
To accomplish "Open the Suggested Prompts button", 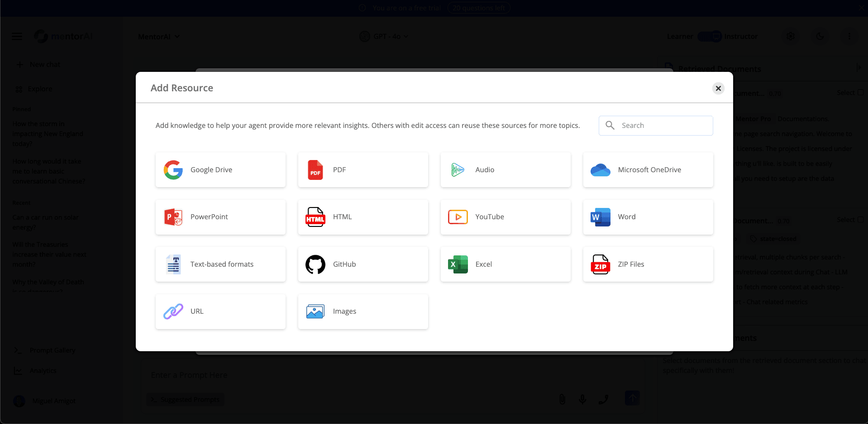I will tap(185, 399).
